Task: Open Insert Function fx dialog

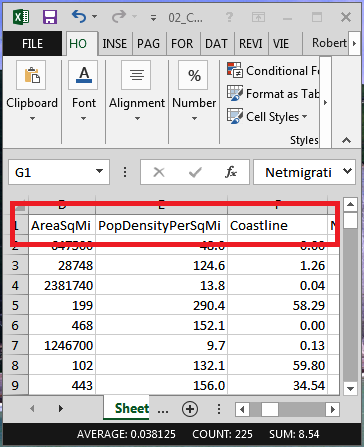Action: (231, 172)
